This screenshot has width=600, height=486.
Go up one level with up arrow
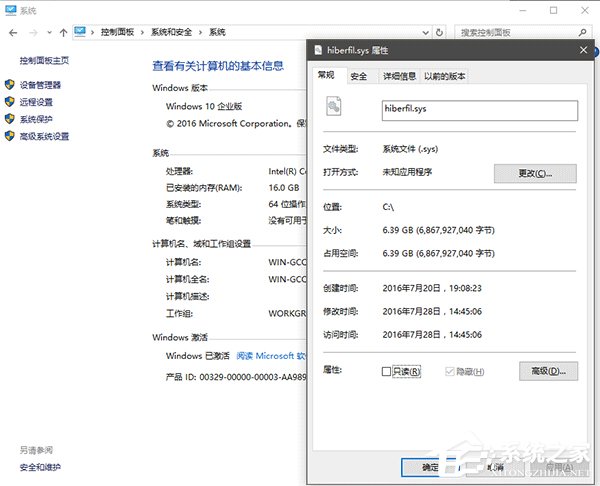tap(64, 32)
